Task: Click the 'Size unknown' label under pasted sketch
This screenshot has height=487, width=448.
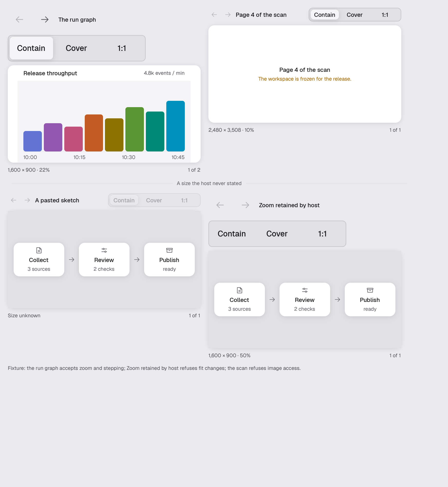Action: (x=24, y=316)
